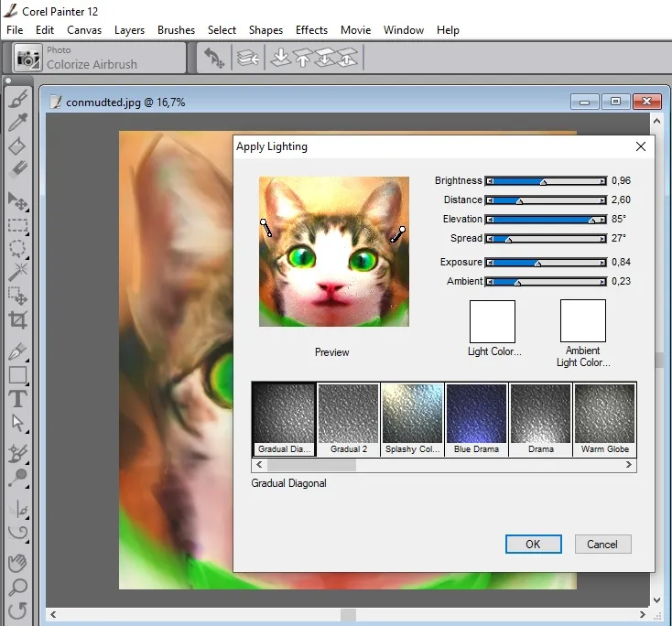Click the layers stack icon in property bar
The width and height of the screenshot is (672, 626).
click(248, 58)
